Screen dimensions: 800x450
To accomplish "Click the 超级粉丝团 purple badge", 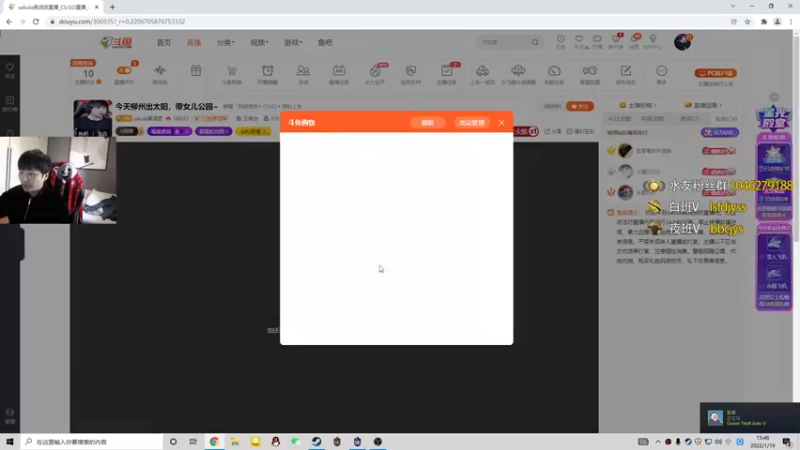I will click(213, 131).
